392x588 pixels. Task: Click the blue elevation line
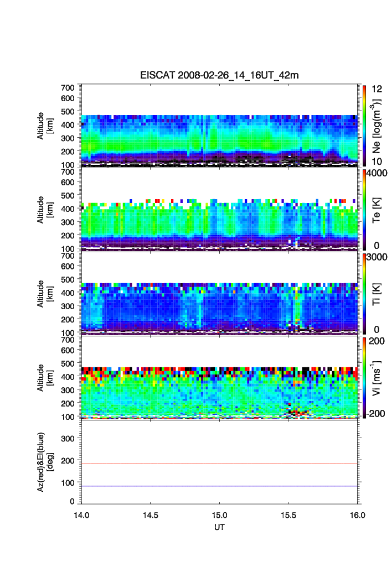[x=220, y=486]
